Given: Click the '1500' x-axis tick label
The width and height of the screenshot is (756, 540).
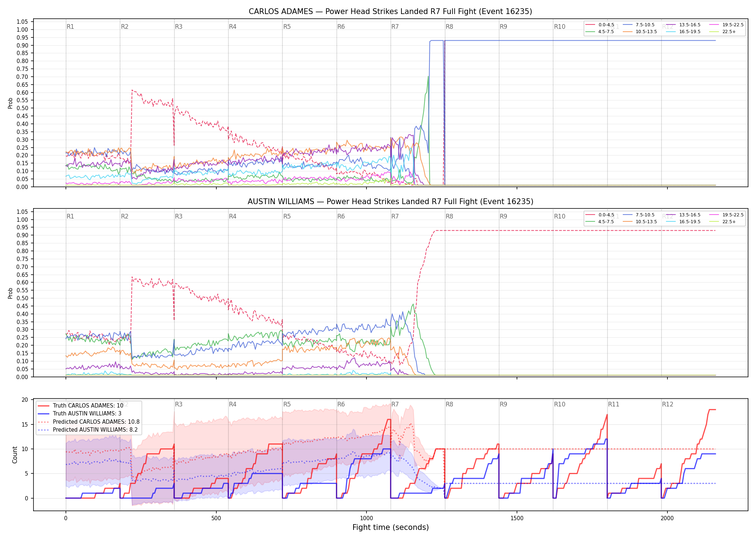Looking at the screenshot, I should (517, 518).
